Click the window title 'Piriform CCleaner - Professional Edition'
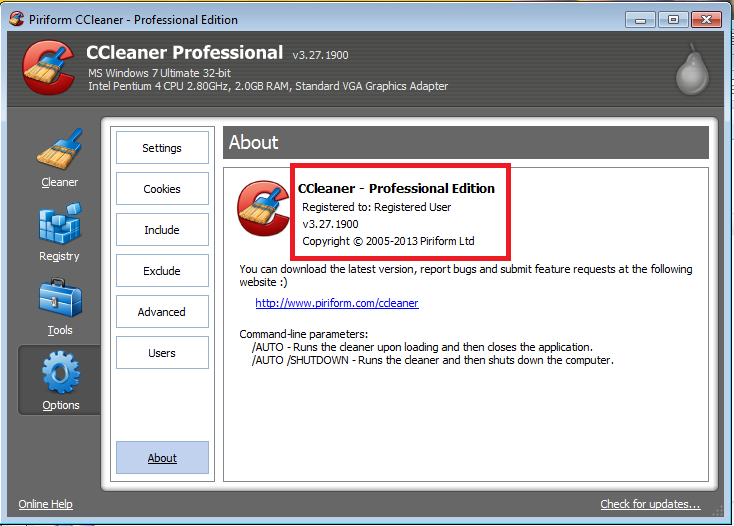Viewport: 734px width, 526px height. 133,20
